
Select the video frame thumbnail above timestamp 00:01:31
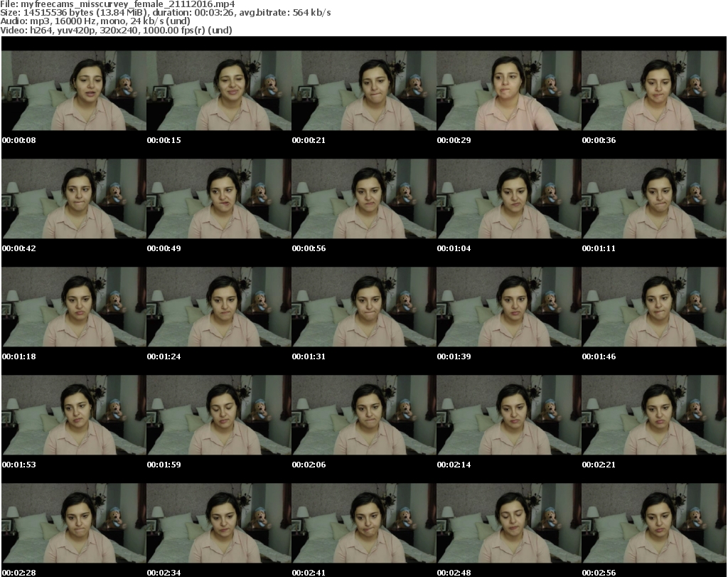coord(363,307)
